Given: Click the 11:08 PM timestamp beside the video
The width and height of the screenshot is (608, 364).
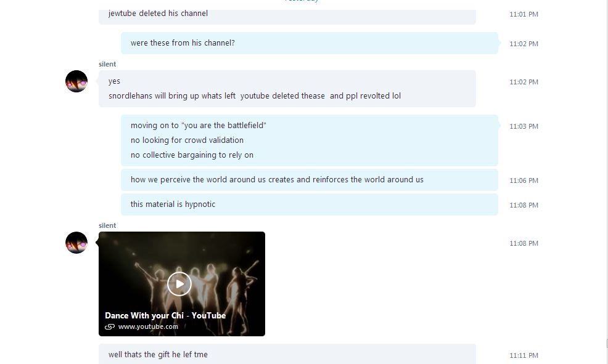Looking at the screenshot, I should 524,243.
